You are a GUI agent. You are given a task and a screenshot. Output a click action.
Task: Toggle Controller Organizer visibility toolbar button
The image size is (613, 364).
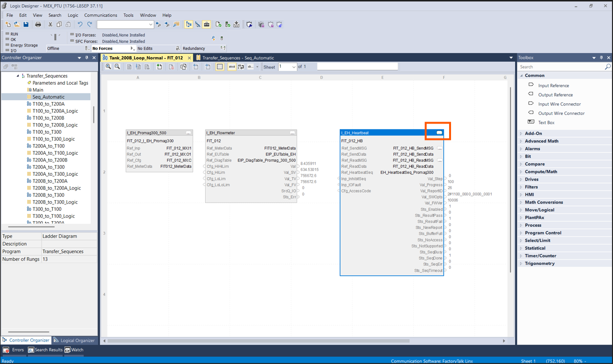tap(189, 24)
